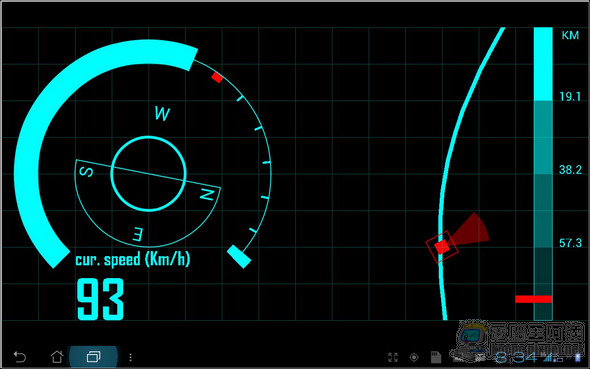Tap the 38.2 distance mark
The height and width of the screenshot is (369, 590).
point(570,170)
